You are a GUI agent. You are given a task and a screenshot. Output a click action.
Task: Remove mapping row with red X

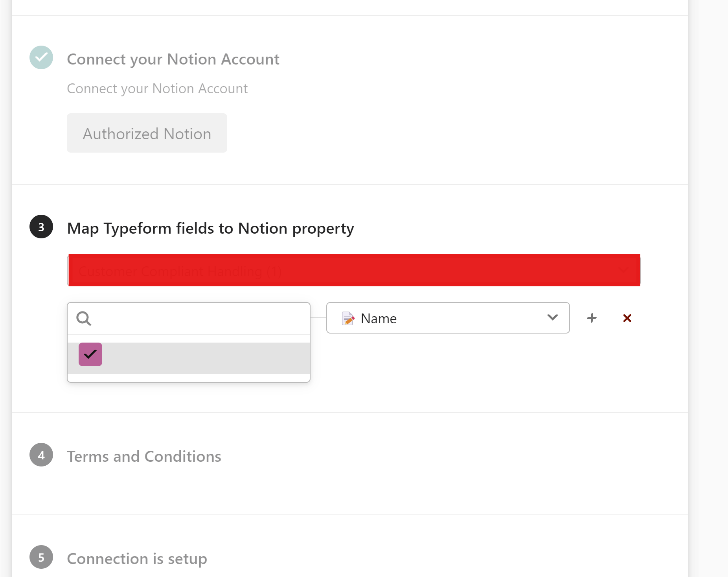(x=627, y=318)
